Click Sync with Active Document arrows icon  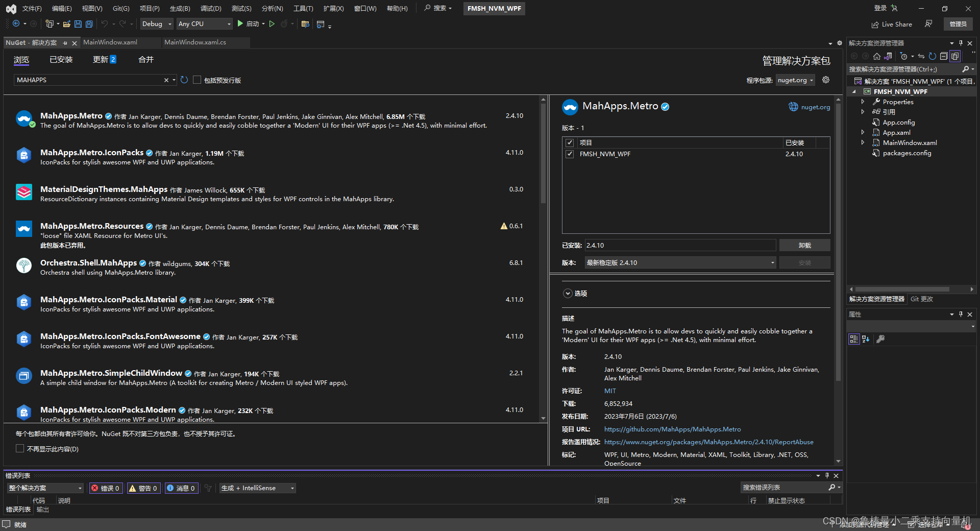[x=921, y=56]
